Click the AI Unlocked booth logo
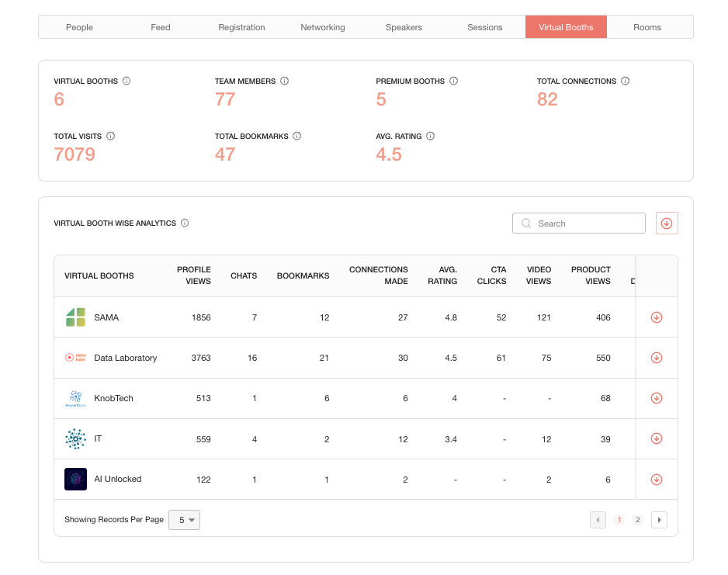Image resolution: width=728 pixels, height=575 pixels. click(76, 480)
